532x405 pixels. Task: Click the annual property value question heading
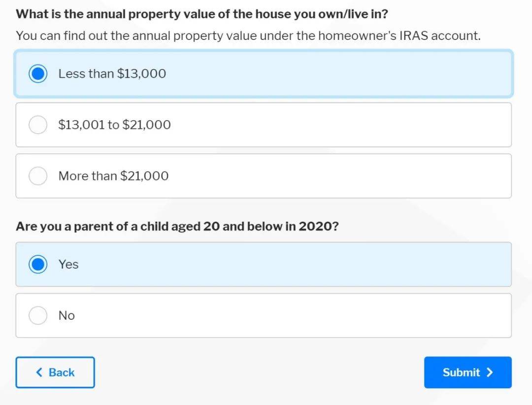click(201, 14)
